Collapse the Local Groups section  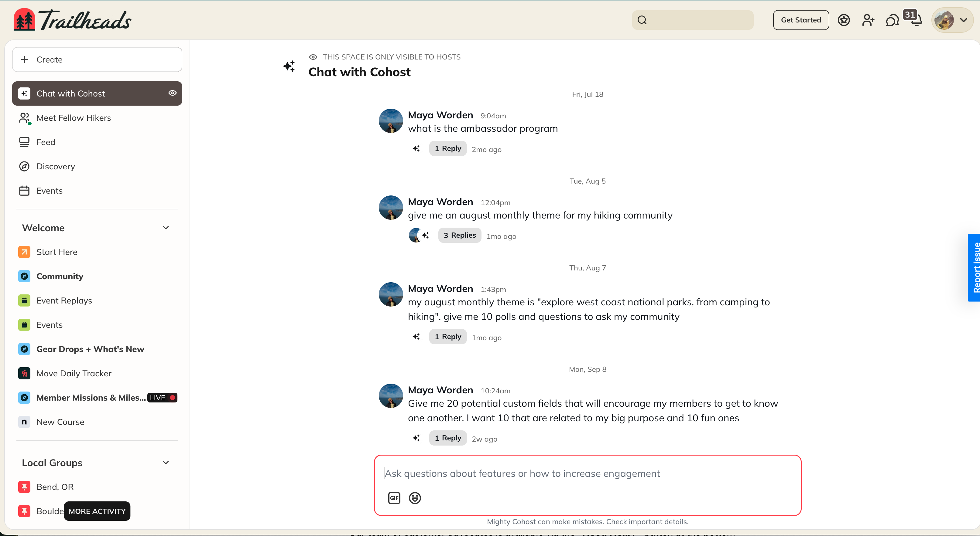(x=166, y=463)
